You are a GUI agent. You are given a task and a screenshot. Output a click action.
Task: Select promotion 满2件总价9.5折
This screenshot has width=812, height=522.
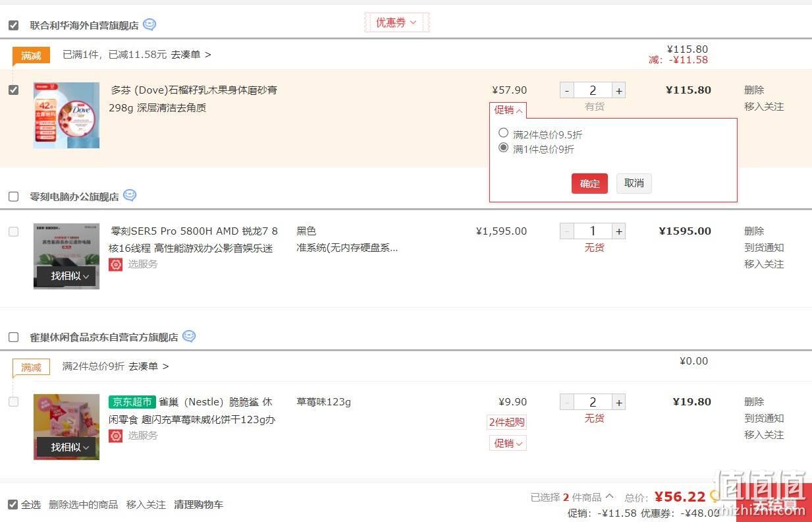pos(504,133)
